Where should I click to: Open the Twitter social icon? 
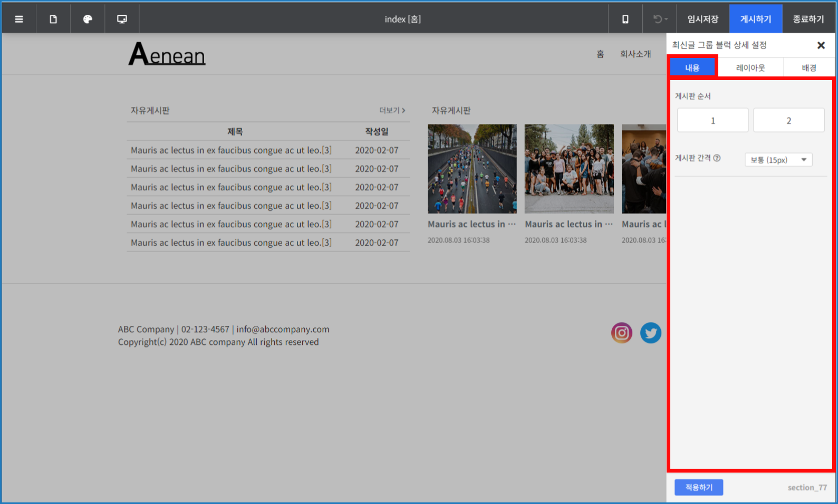(x=650, y=333)
